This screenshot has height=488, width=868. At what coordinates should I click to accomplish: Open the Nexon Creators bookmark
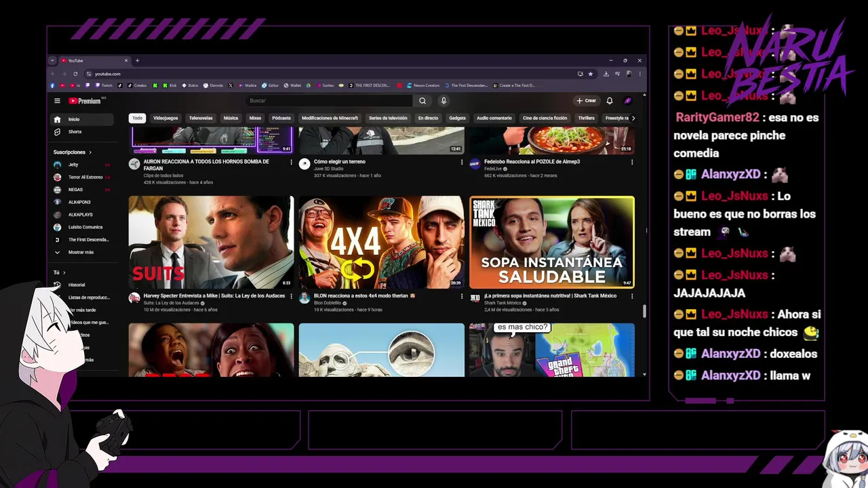422,85
